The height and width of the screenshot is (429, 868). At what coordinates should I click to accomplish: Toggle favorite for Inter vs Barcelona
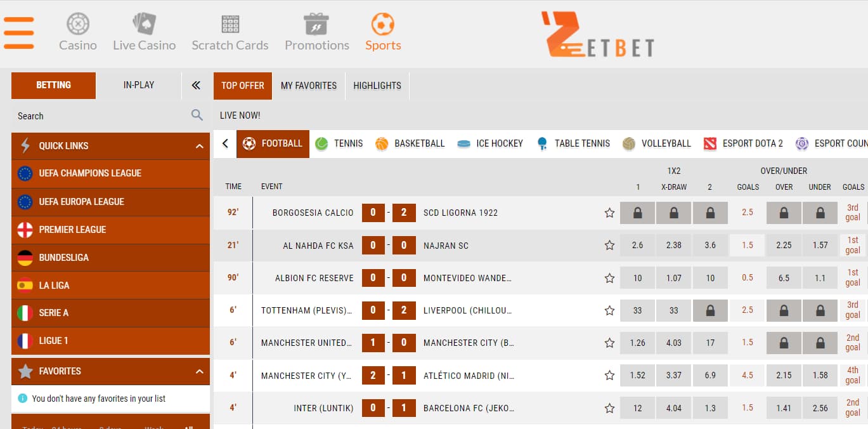(x=609, y=408)
